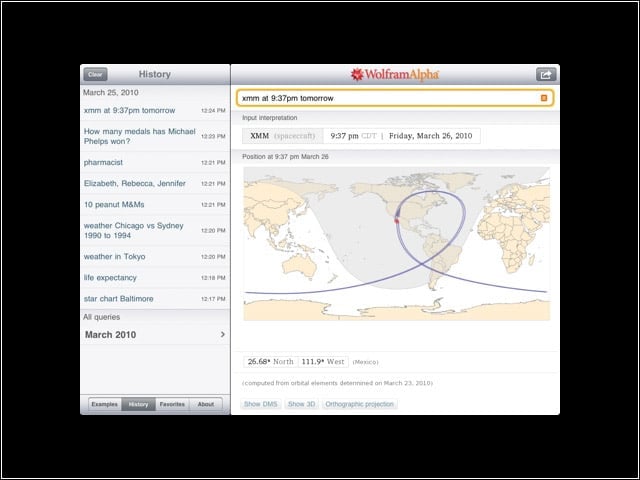Open 'Elizabeth, Rebecca, Jennifer' query
The height and width of the screenshot is (480, 640).
(155, 184)
